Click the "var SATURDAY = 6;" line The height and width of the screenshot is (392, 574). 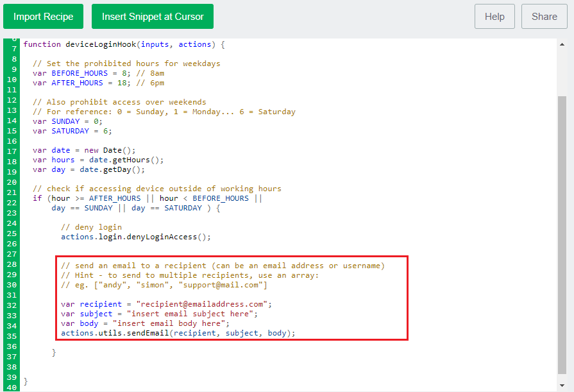[x=72, y=131]
